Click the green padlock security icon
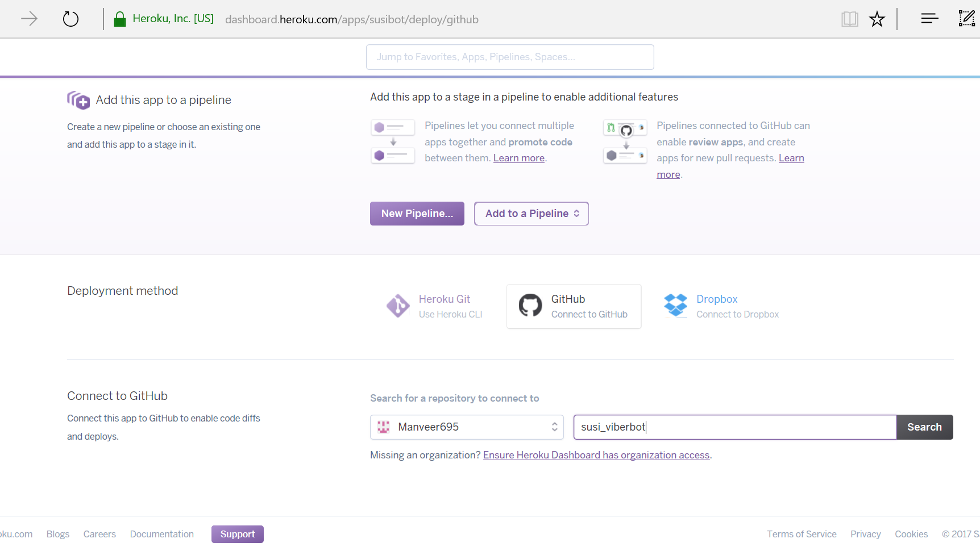 119,19
